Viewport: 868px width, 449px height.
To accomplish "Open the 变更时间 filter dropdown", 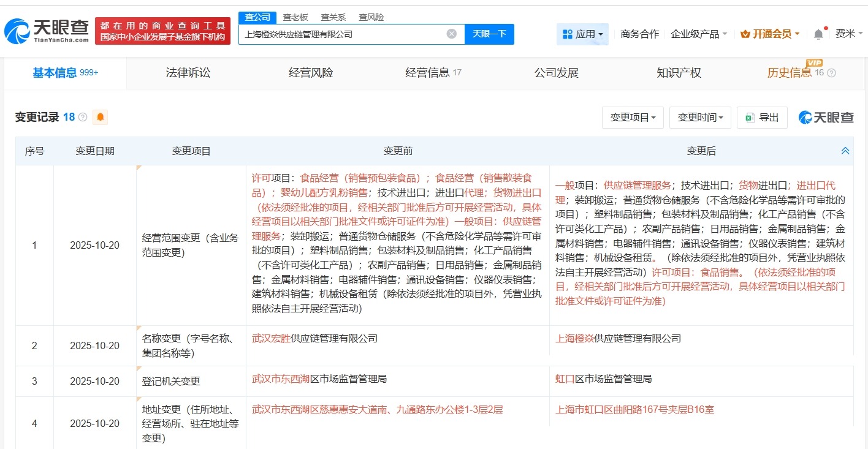I will [x=699, y=118].
